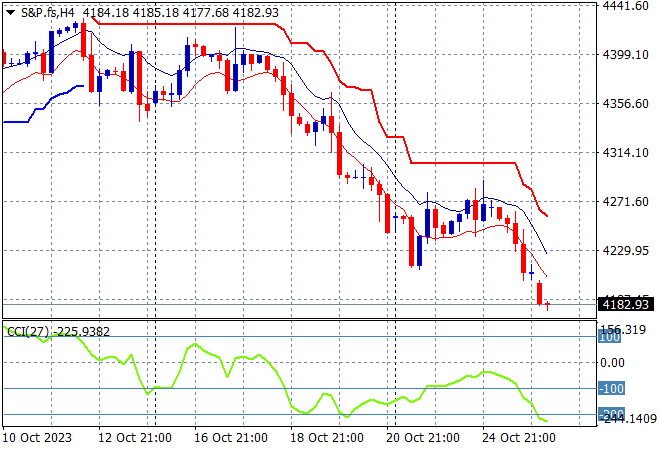The height and width of the screenshot is (450, 660).
Task: Click the 16 Oct 21:00 time label
Action: click(x=231, y=438)
